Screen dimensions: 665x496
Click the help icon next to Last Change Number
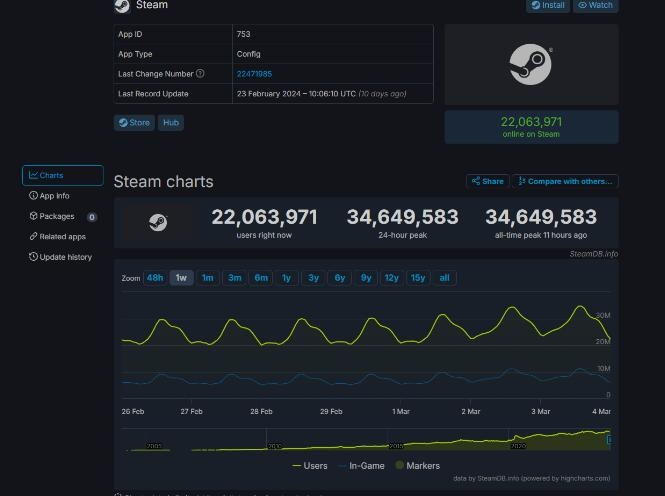click(x=200, y=73)
